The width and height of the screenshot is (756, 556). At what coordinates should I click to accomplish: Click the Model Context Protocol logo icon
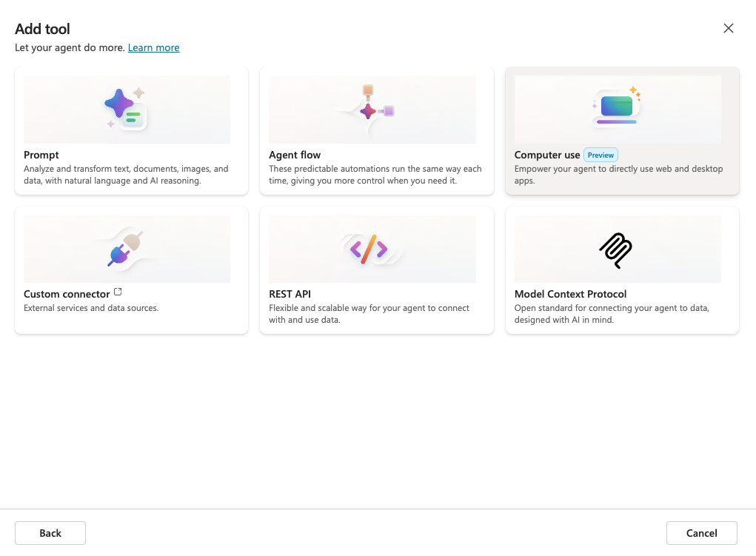click(615, 250)
